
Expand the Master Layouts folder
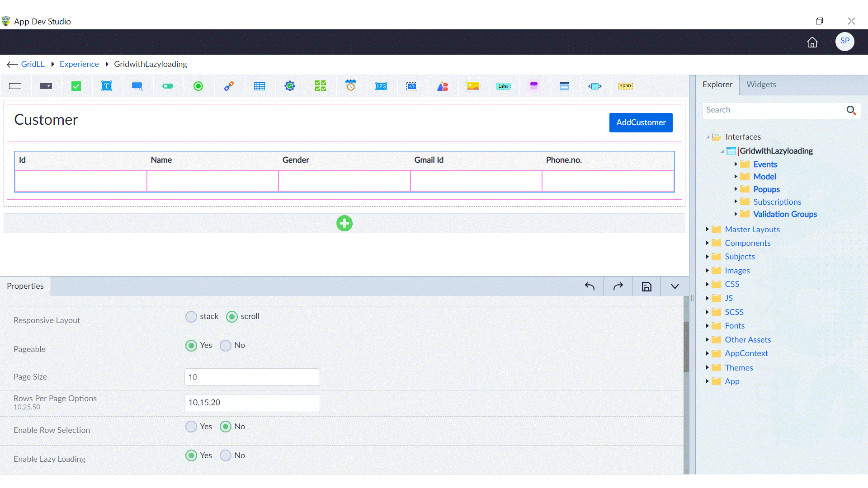coord(707,229)
